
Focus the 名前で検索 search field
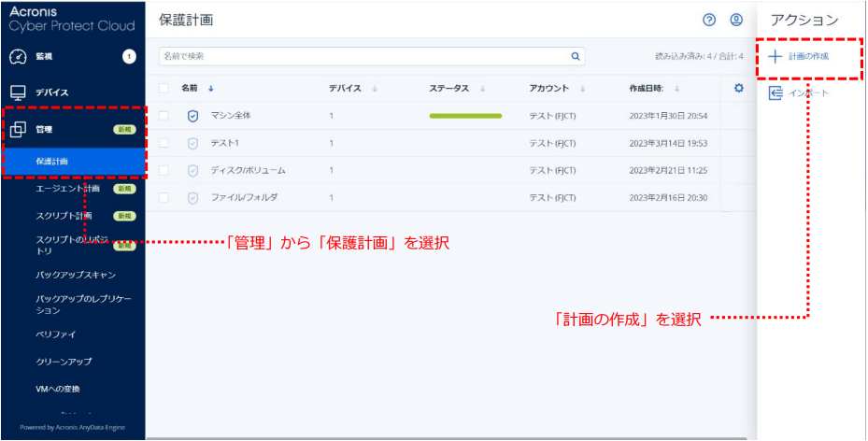(x=364, y=56)
